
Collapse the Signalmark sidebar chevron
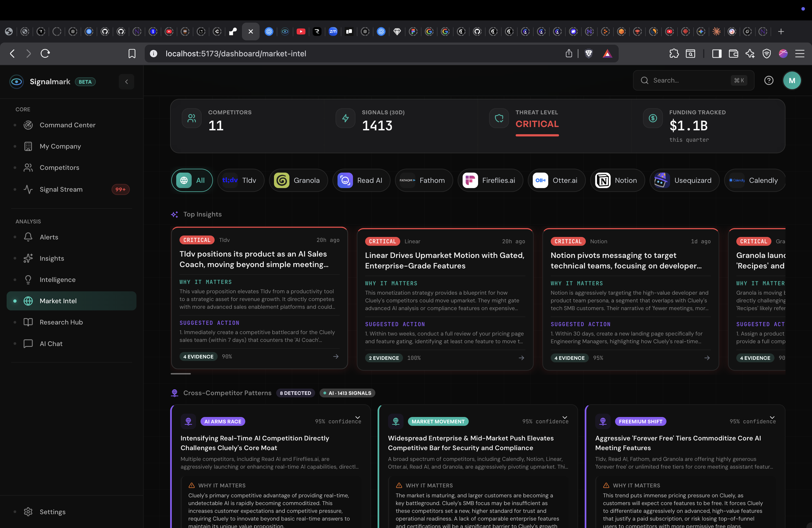tap(126, 82)
